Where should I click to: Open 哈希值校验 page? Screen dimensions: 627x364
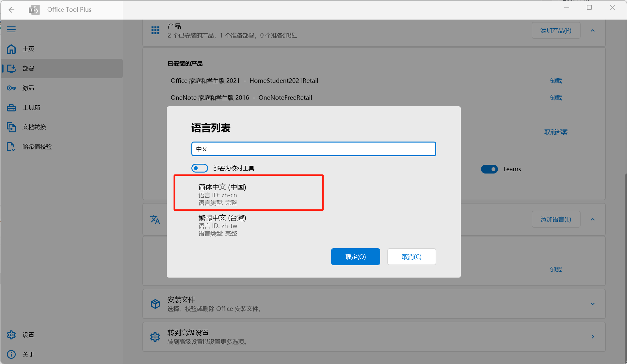click(62, 147)
